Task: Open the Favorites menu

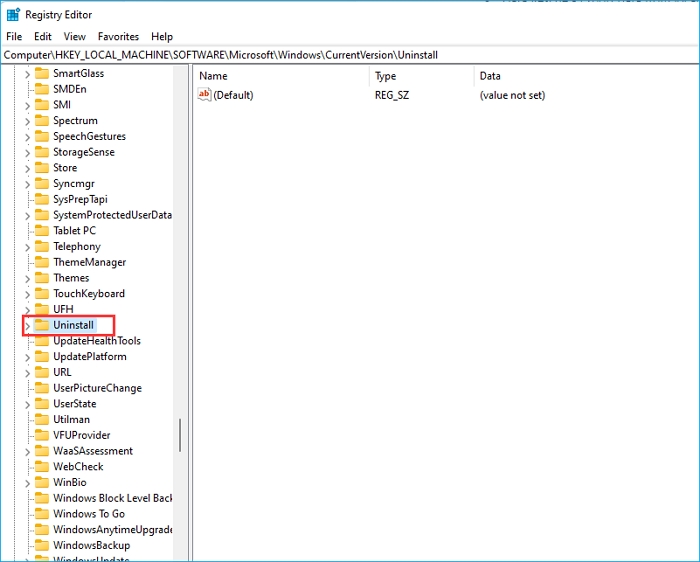Action: [x=118, y=37]
